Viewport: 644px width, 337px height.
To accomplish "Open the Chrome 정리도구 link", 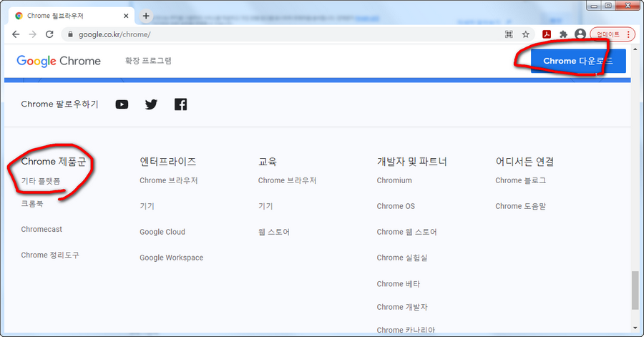I will 50,255.
